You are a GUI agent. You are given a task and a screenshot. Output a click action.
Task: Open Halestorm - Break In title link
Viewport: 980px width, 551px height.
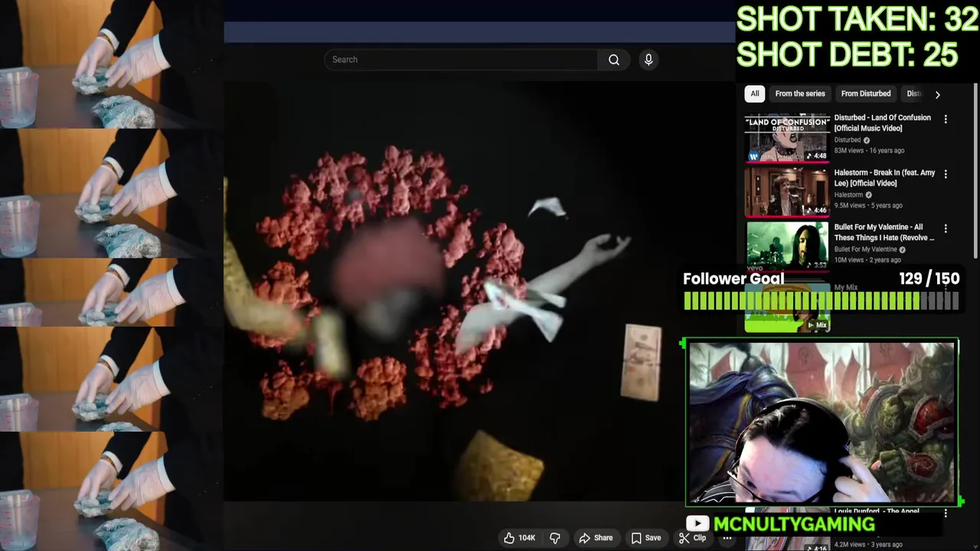coord(884,178)
